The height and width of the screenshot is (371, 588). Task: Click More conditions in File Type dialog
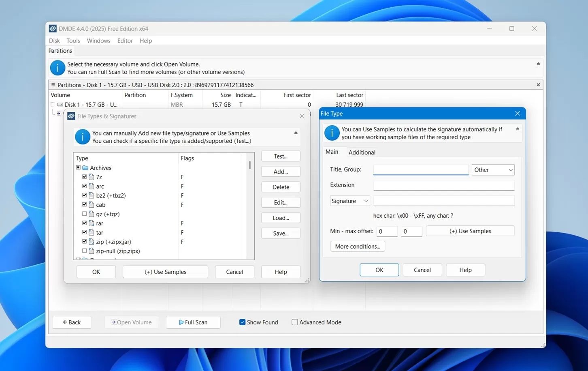(x=357, y=246)
